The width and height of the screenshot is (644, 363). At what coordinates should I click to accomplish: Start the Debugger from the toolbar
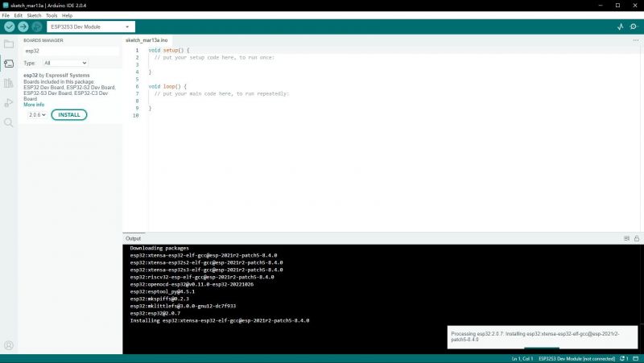[x=37, y=27]
